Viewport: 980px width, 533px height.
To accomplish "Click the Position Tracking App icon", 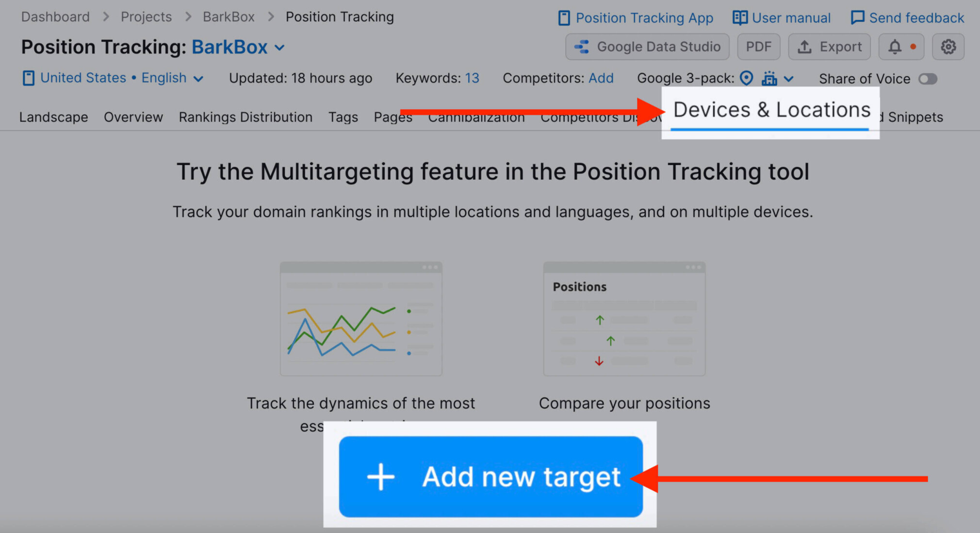I will click(563, 17).
